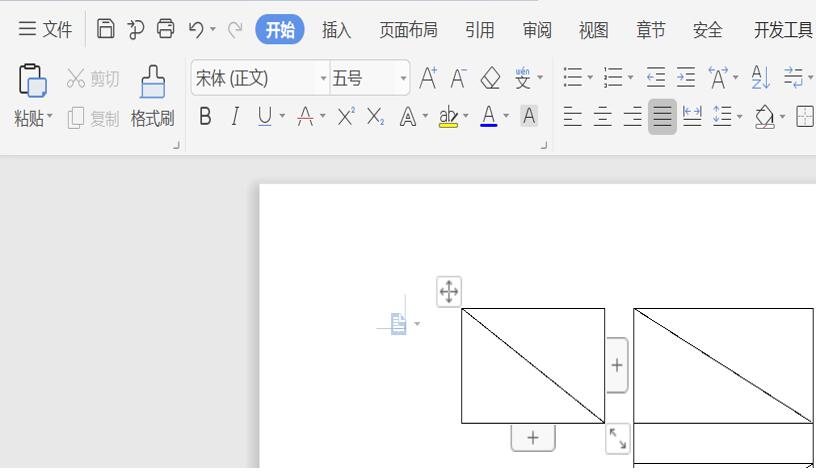Center align text
The image size is (825, 472).
[x=602, y=116]
